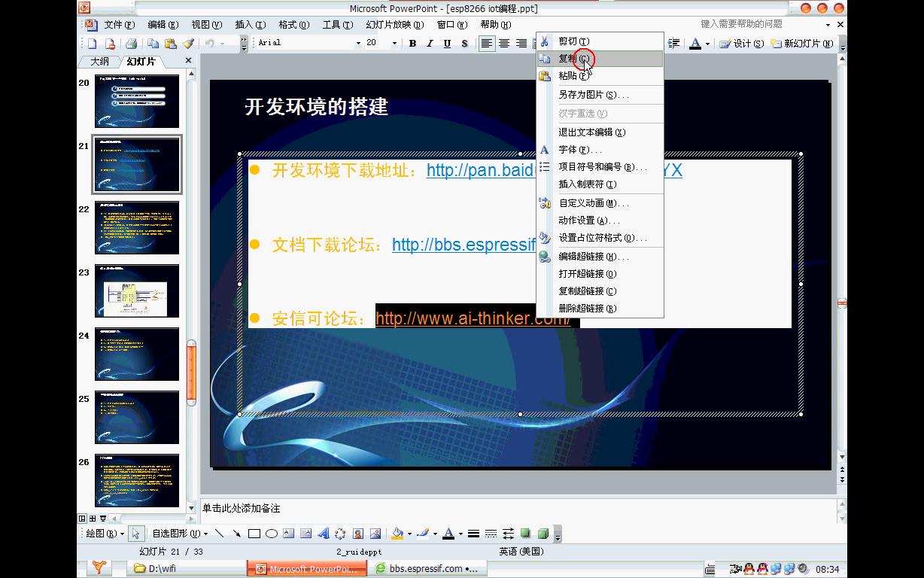This screenshot has height=578, width=924.
Task: Click the http://www.ai-thinker.com/ hyperlink
Action: click(473, 318)
